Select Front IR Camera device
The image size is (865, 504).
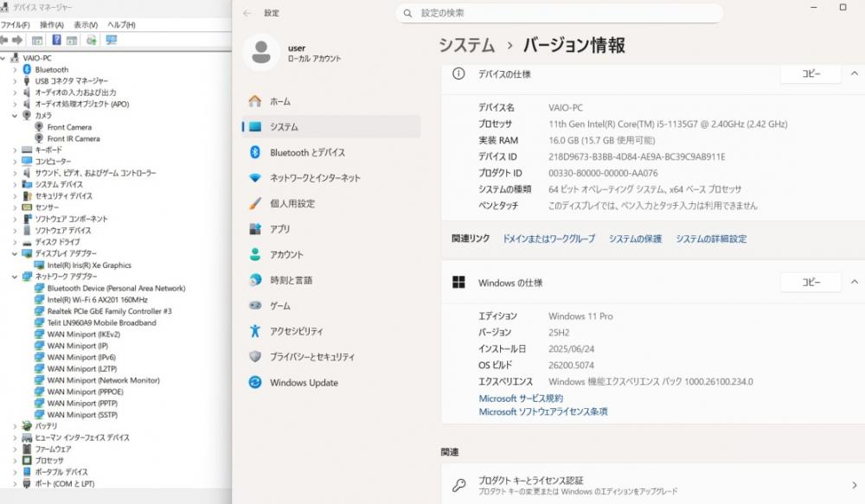coord(74,138)
